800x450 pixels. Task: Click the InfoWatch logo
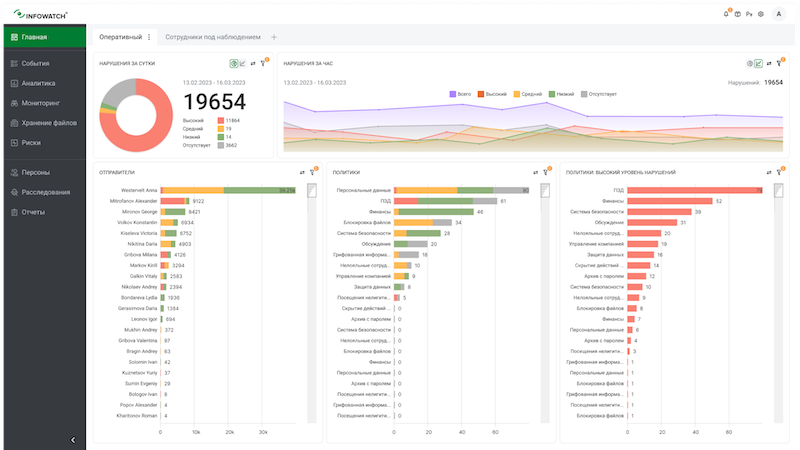pos(41,15)
